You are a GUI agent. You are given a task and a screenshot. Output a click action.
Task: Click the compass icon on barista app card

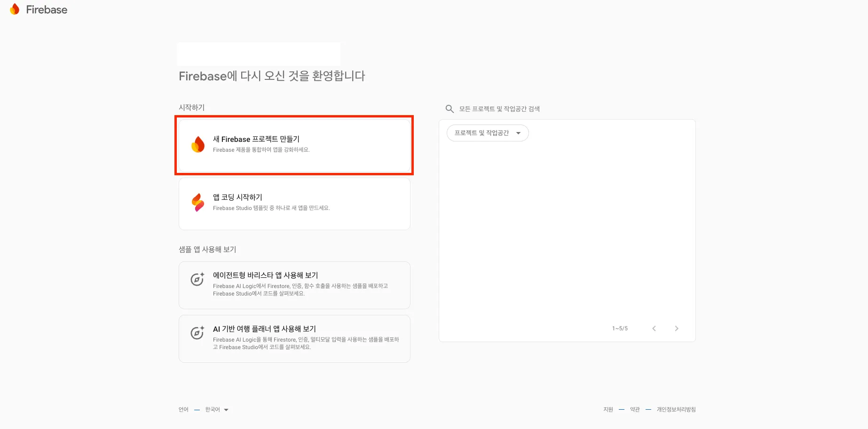point(197,279)
